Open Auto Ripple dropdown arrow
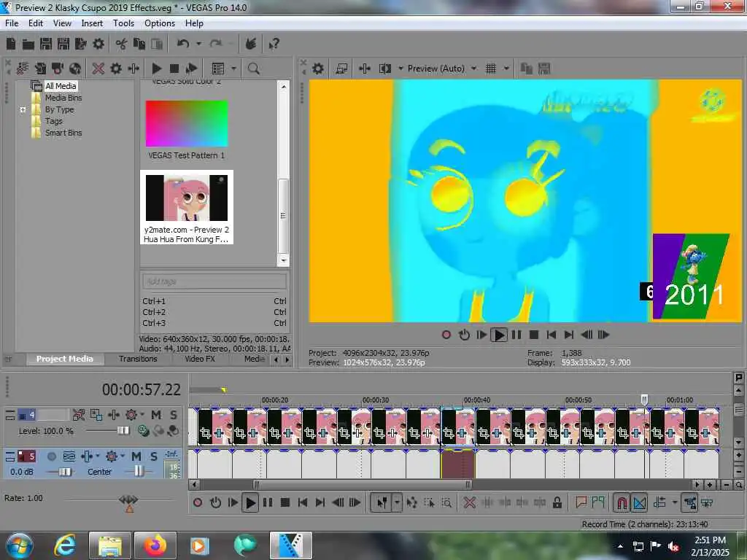The width and height of the screenshot is (747, 560). (x=675, y=502)
